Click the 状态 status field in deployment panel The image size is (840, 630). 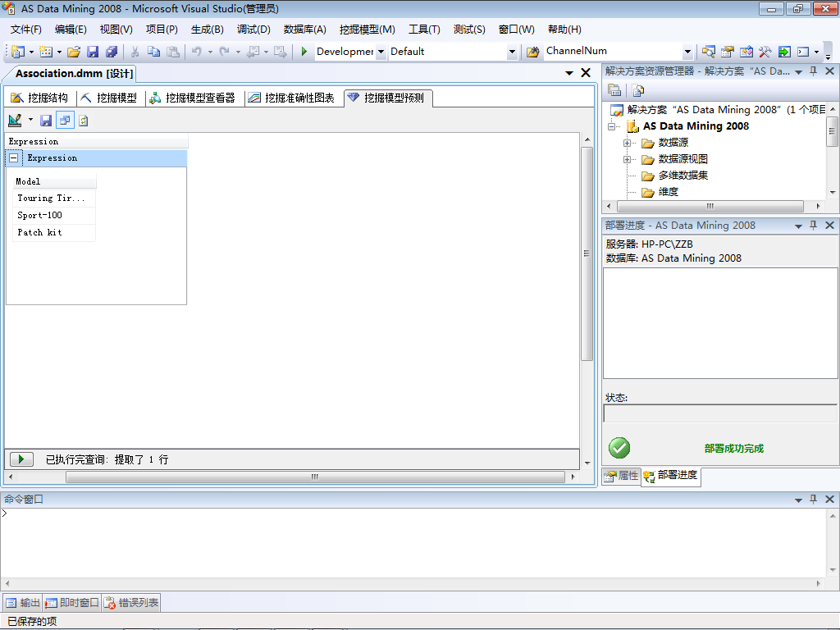720,413
